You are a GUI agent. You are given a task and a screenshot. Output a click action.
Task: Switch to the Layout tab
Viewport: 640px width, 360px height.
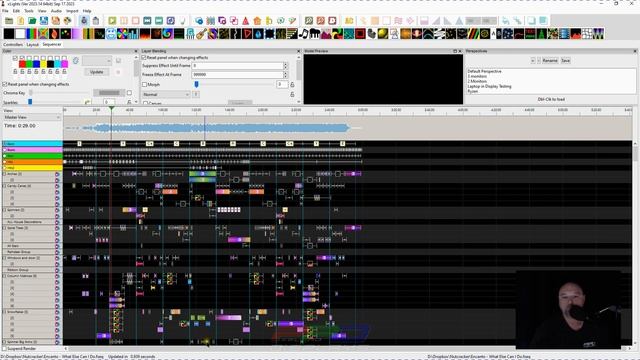click(x=32, y=44)
